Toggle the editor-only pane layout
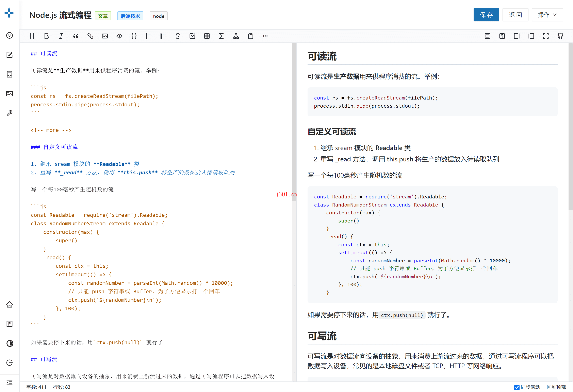The image size is (573, 392). click(531, 36)
